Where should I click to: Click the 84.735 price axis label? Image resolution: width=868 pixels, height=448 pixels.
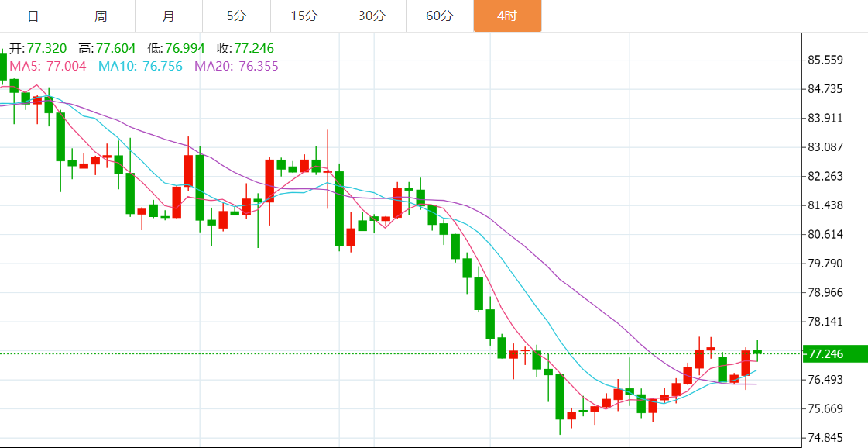(825, 89)
